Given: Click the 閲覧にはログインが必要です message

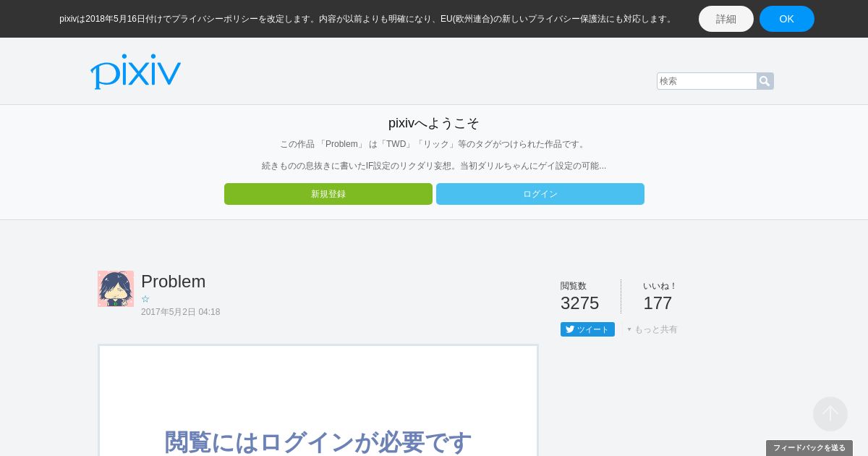Looking at the screenshot, I should pos(318,442).
